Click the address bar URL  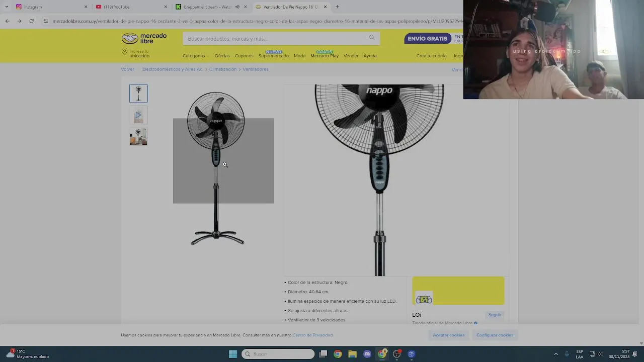tap(257, 21)
